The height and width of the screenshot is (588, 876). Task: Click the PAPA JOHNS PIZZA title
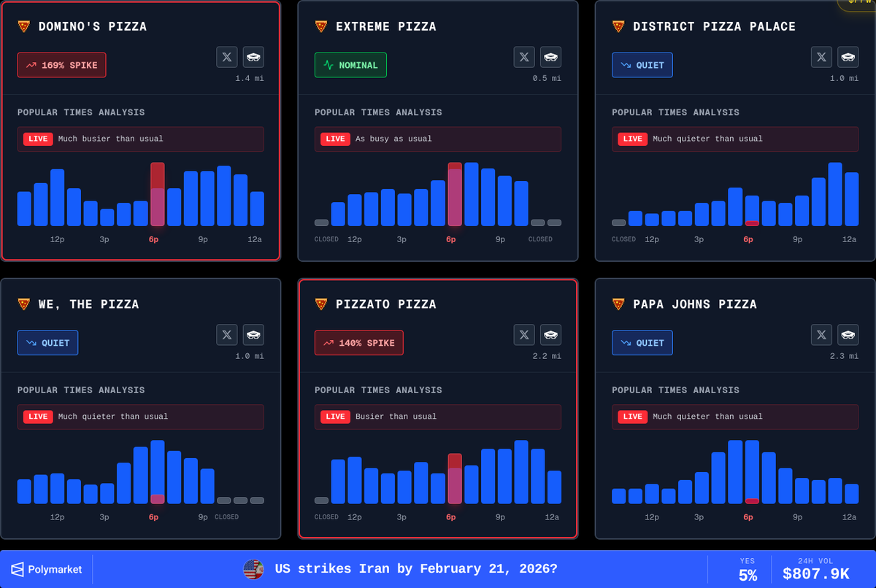(695, 304)
